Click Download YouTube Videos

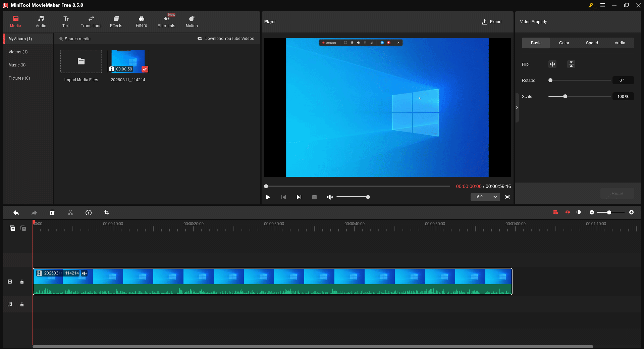pos(226,38)
